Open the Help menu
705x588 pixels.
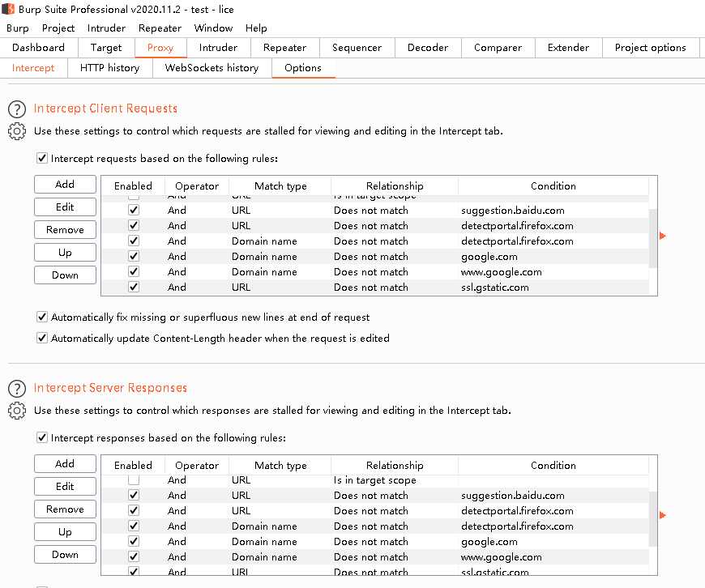pyautogui.click(x=256, y=28)
